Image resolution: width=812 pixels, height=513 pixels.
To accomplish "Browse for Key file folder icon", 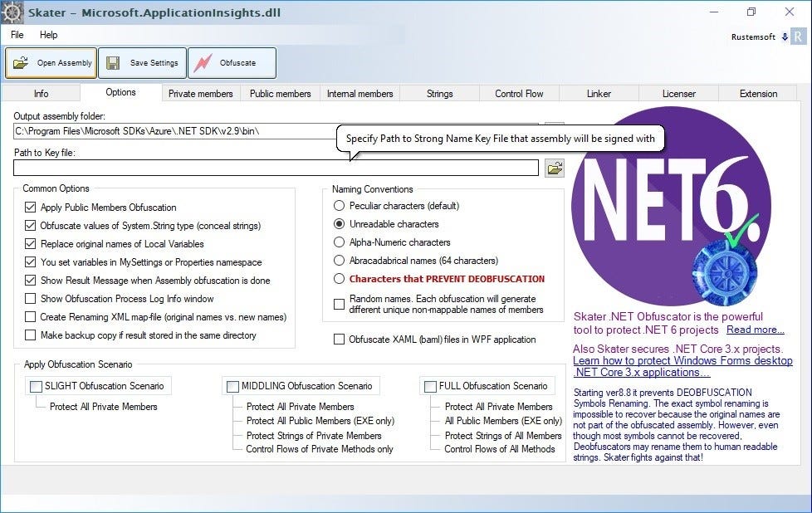I will pyautogui.click(x=555, y=169).
